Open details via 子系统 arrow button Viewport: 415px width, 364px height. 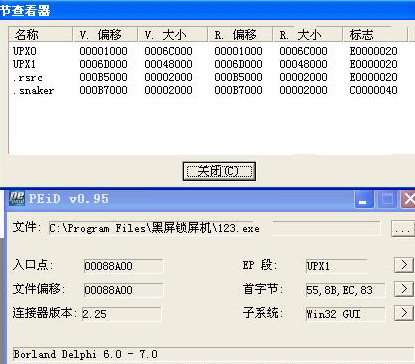pyautogui.click(x=404, y=313)
